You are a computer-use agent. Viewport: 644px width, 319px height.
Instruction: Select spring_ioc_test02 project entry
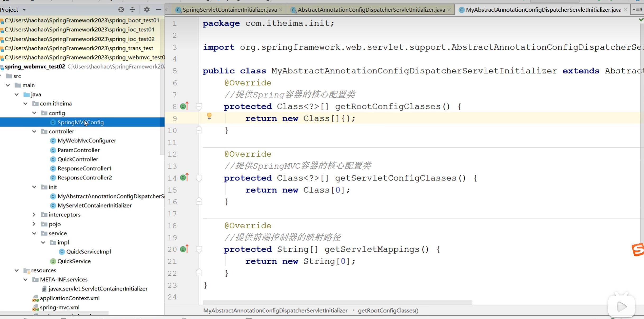(80, 39)
